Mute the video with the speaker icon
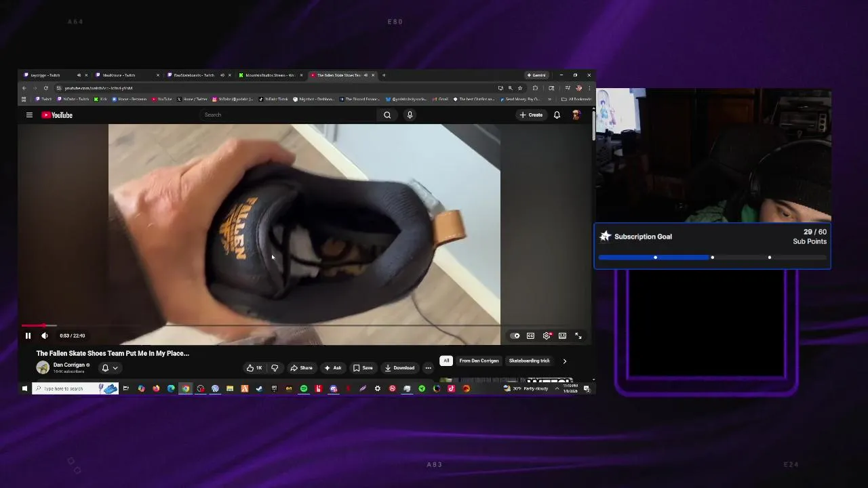This screenshot has height=488, width=868. 44,335
